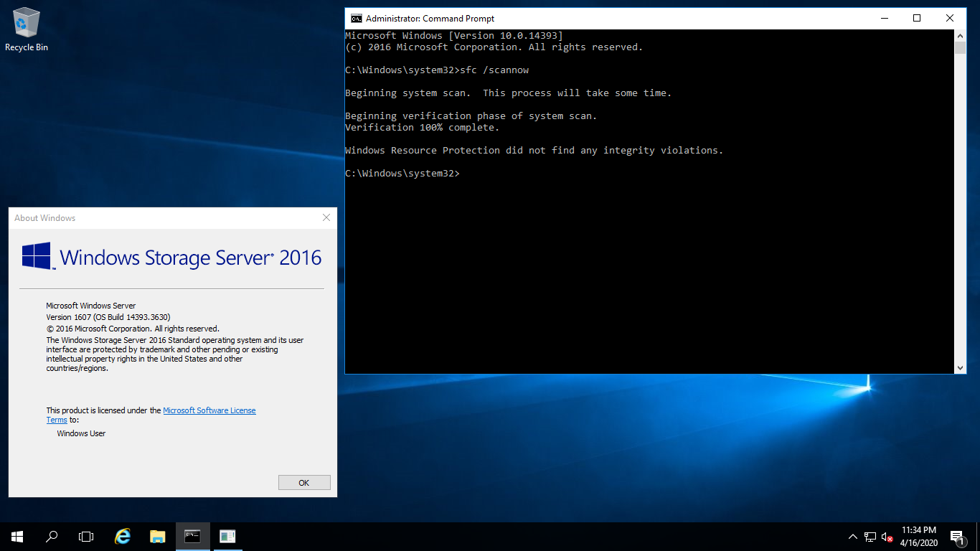Click the Start button on the taskbar
Screen dimensions: 980x551
click(x=17, y=536)
